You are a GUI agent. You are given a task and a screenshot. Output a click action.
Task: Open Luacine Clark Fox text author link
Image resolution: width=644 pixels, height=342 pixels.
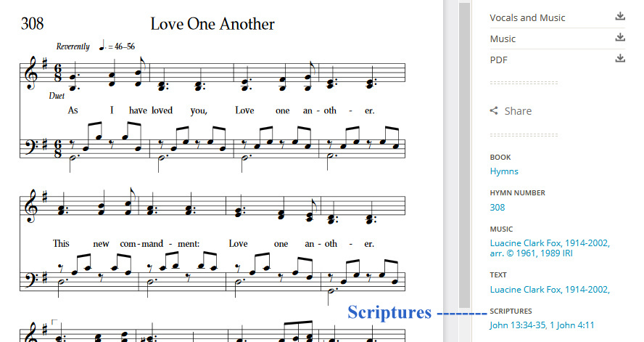click(x=550, y=290)
